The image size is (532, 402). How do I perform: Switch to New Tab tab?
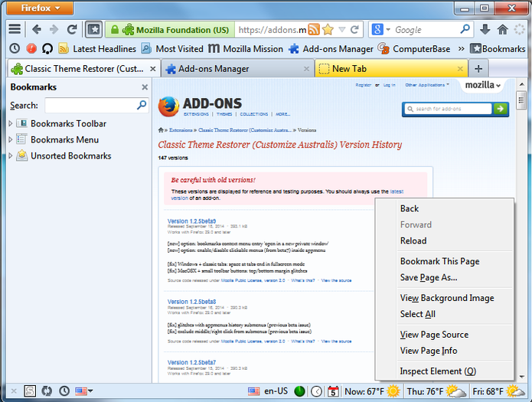(391, 69)
